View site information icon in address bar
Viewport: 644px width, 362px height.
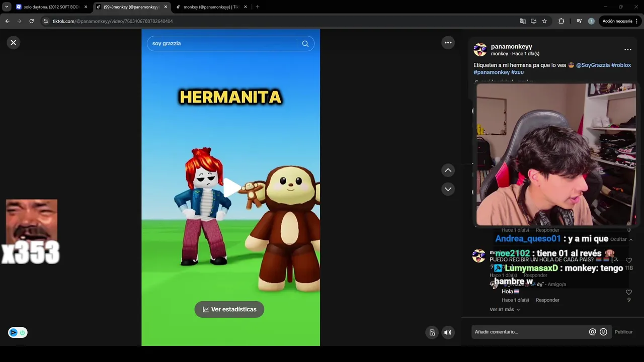[46, 21]
